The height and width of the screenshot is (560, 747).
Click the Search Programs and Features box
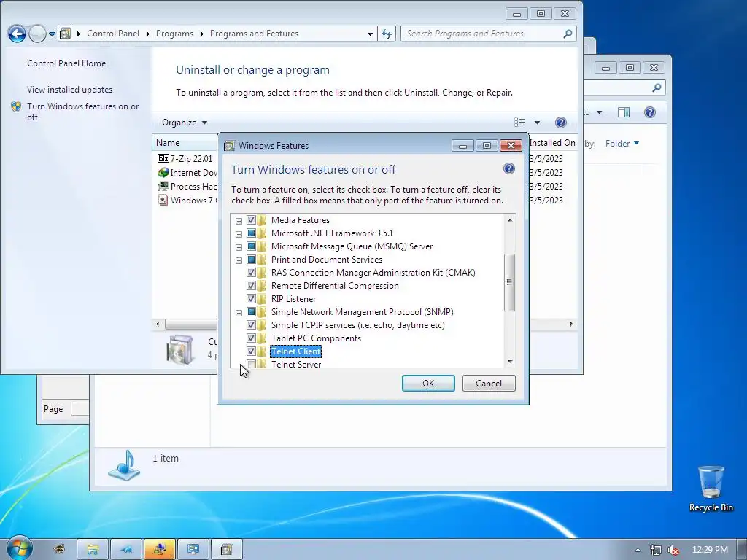point(488,34)
